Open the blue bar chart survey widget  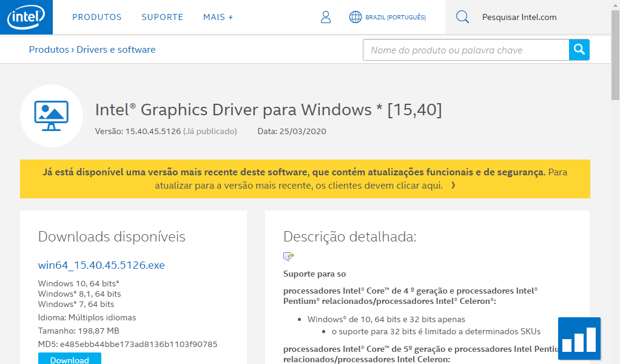click(579, 339)
